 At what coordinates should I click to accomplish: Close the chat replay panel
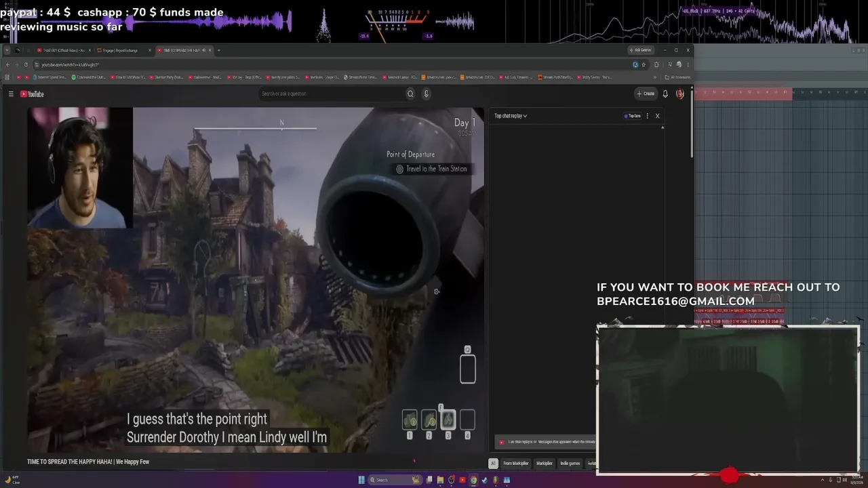(x=657, y=116)
